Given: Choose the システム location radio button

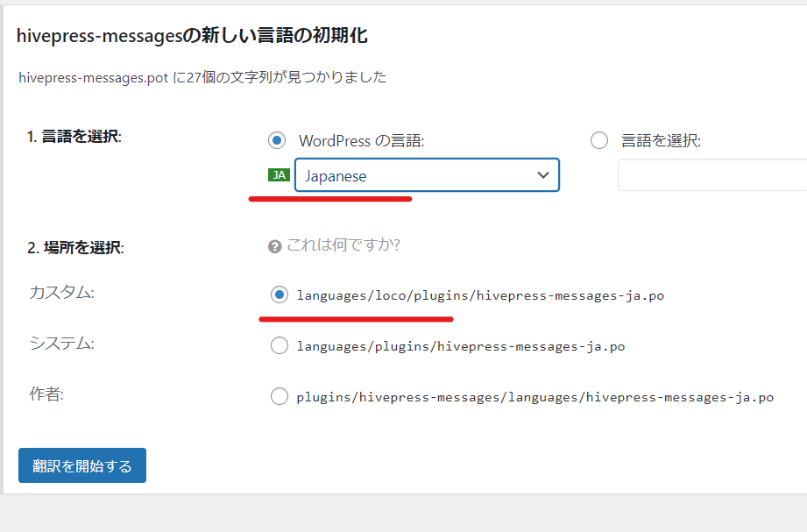Looking at the screenshot, I should click(x=280, y=345).
